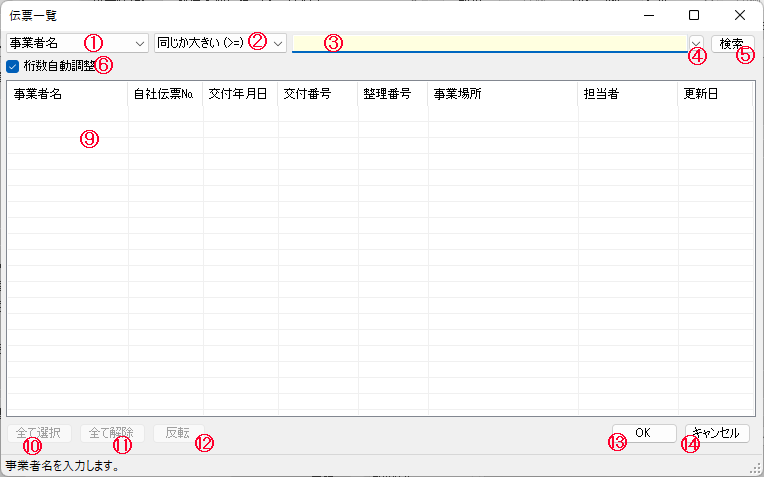Confirm with the OK button
This screenshot has height=477, width=764.
click(643, 433)
